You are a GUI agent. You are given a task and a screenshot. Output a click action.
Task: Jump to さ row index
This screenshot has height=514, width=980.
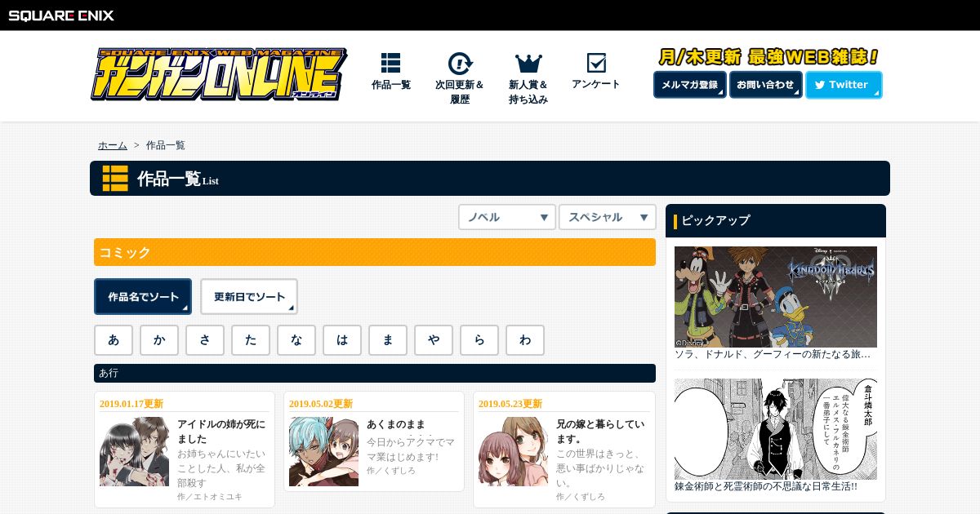[x=205, y=340]
